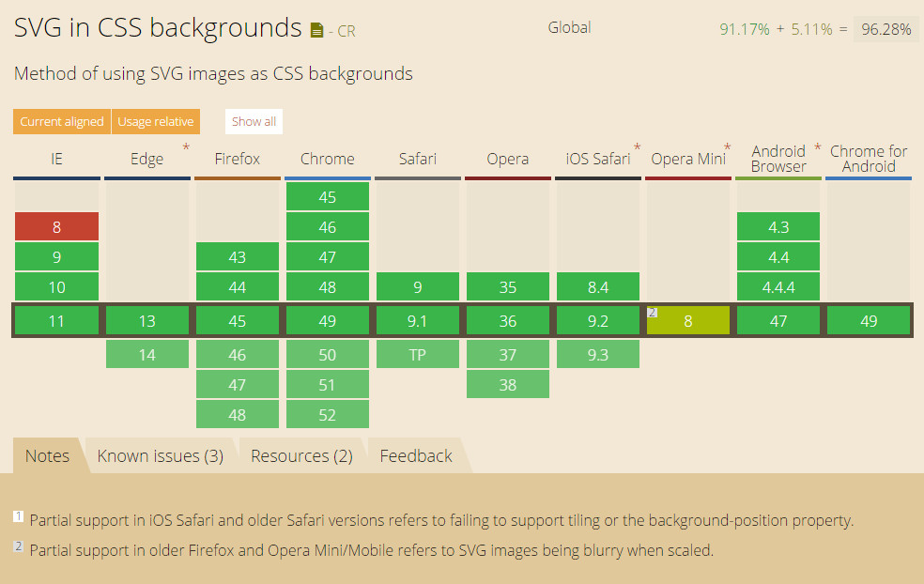
Task: Click the asterisk beside Android Browser heading
Action: (817, 147)
